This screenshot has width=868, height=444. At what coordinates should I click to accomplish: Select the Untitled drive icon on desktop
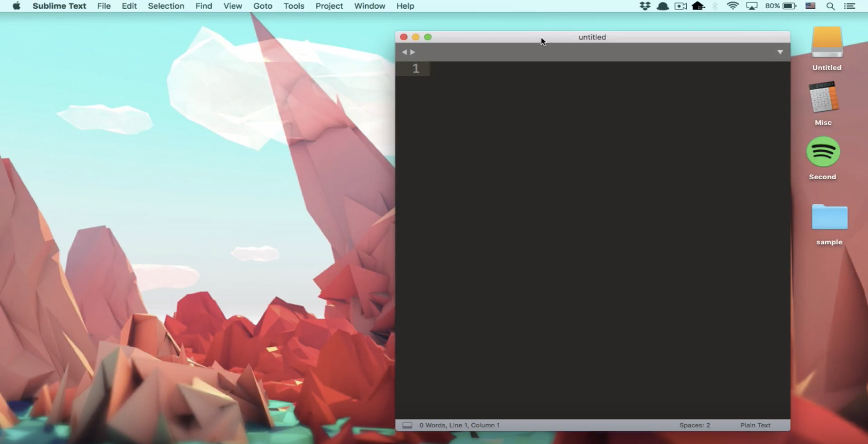coord(827,43)
